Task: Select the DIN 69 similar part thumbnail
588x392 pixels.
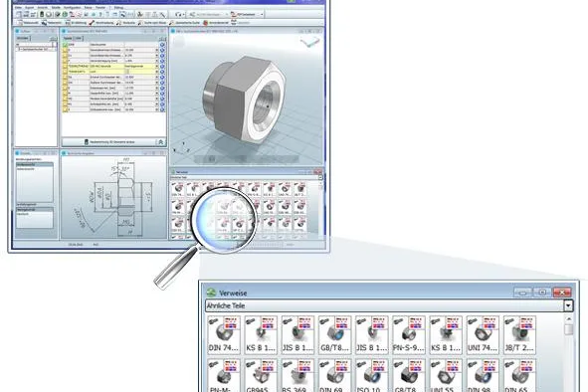Action: [335, 375]
